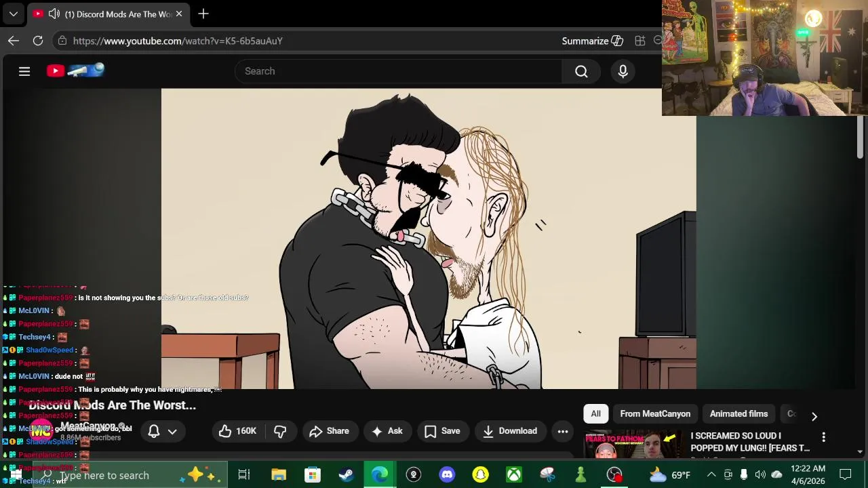Open Snapchat from the taskbar
This screenshot has height=488, width=868.
click(480, 475)
